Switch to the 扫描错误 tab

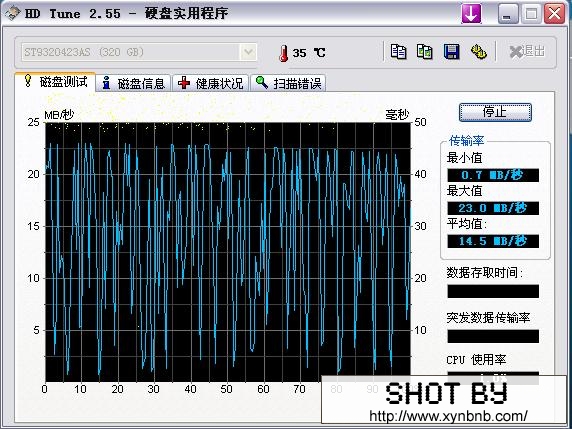(x=288, y=83)
